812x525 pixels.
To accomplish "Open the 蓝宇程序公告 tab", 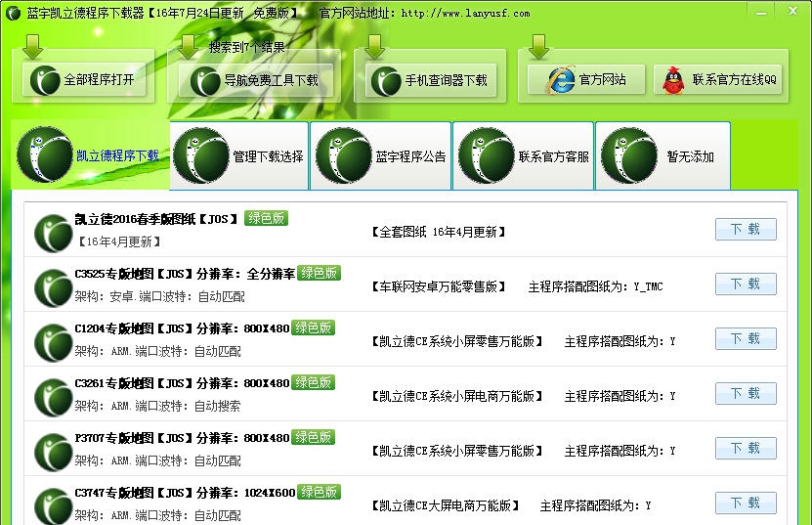I will [x=381, y=156].
